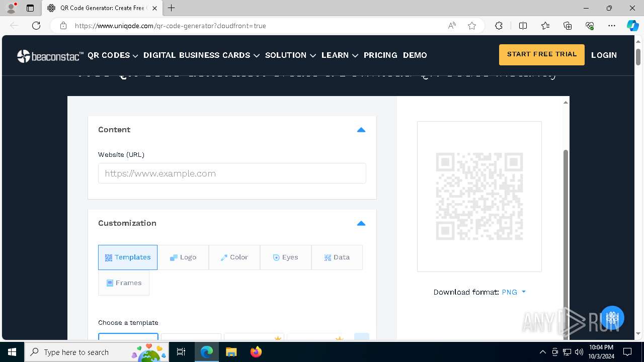
Task: Open Browser essentials icon
Action: click(590, 26)
